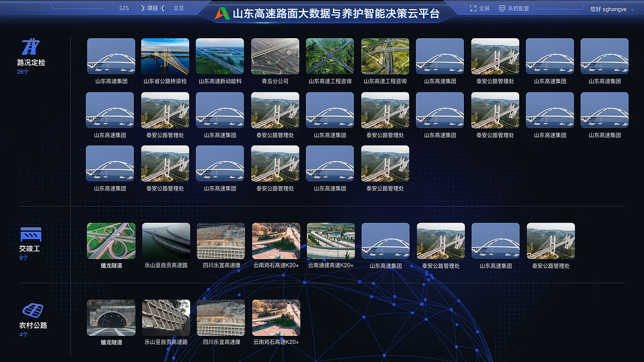Open 乐山至自贡高速路 thumbnail in 交竣工 section
This screenshot has height=362, width=644.
point(166,241)
